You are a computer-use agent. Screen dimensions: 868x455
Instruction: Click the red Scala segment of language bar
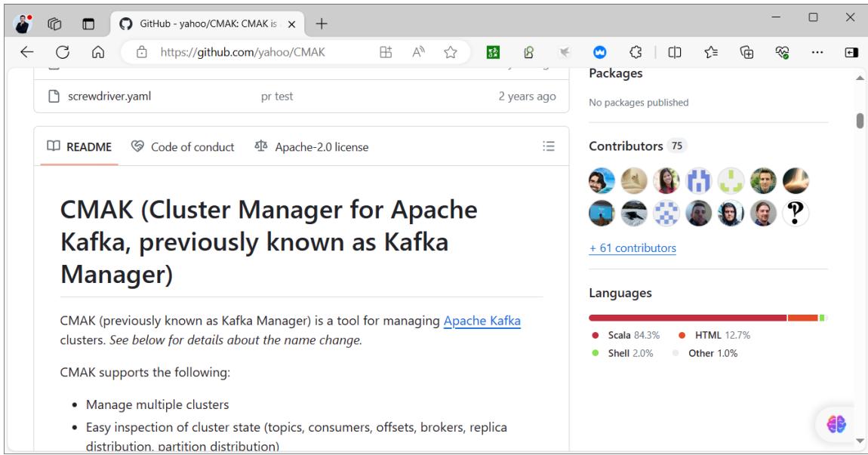(688, 318)
